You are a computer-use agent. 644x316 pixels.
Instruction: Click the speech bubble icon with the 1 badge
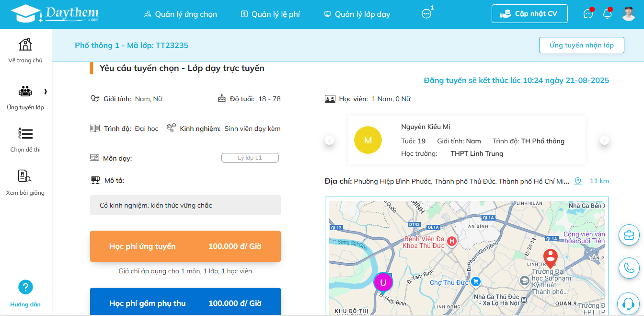(426, 14)
